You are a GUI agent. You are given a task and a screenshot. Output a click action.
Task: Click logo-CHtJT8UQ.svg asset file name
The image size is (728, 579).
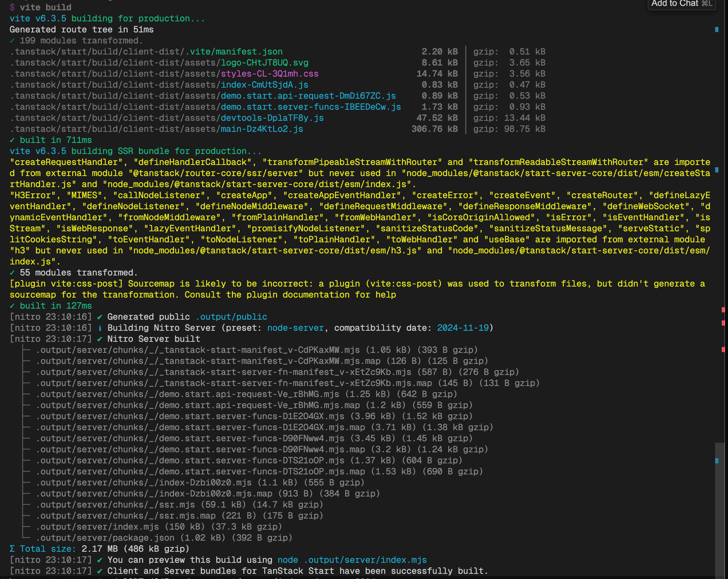click(265, 63)
